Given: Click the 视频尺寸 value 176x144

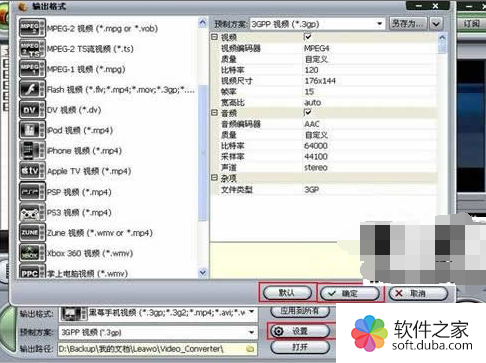Looking at the screenshot, I should click(320, 81).
